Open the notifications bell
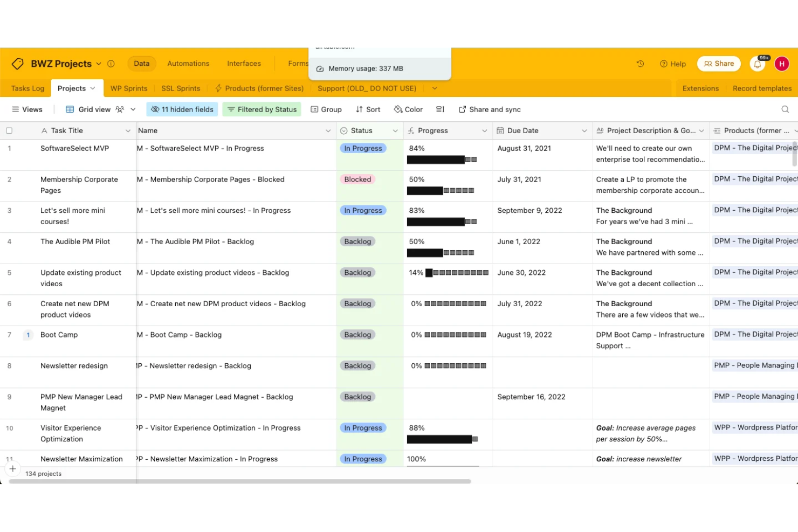 coord(757,64)
